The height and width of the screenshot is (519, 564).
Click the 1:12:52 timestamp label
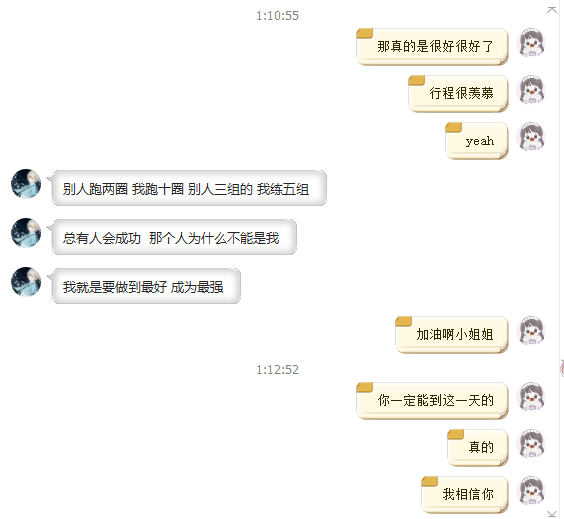277,370
